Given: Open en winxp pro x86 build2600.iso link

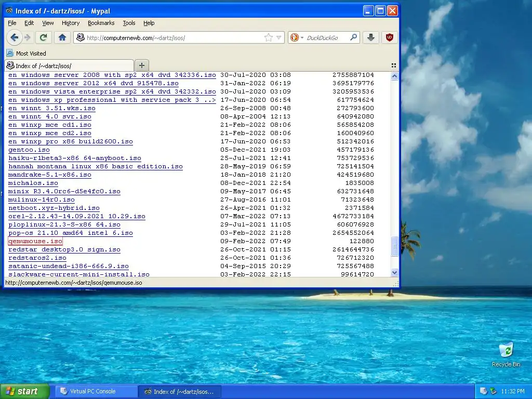Looking at the screenshot, I should 71,141.
